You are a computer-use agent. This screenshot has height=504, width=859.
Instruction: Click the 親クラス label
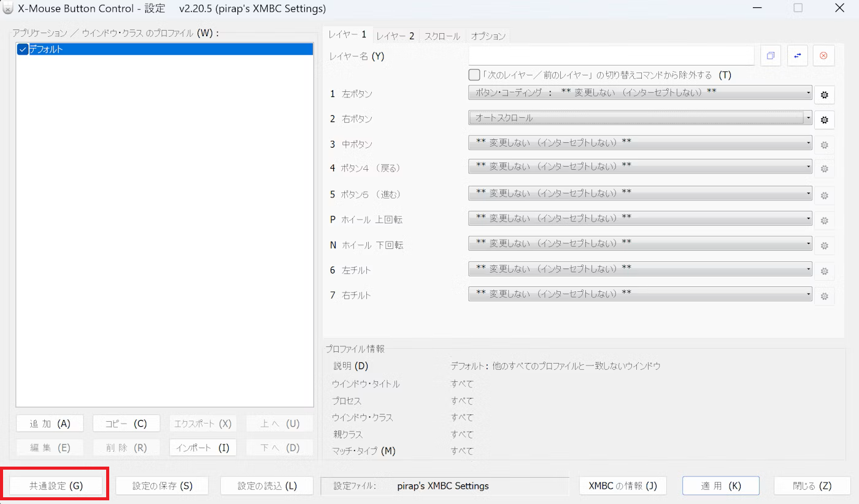pos(348,434)
